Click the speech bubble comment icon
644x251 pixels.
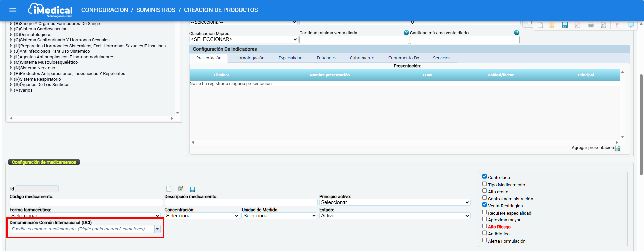click(631, 25)
